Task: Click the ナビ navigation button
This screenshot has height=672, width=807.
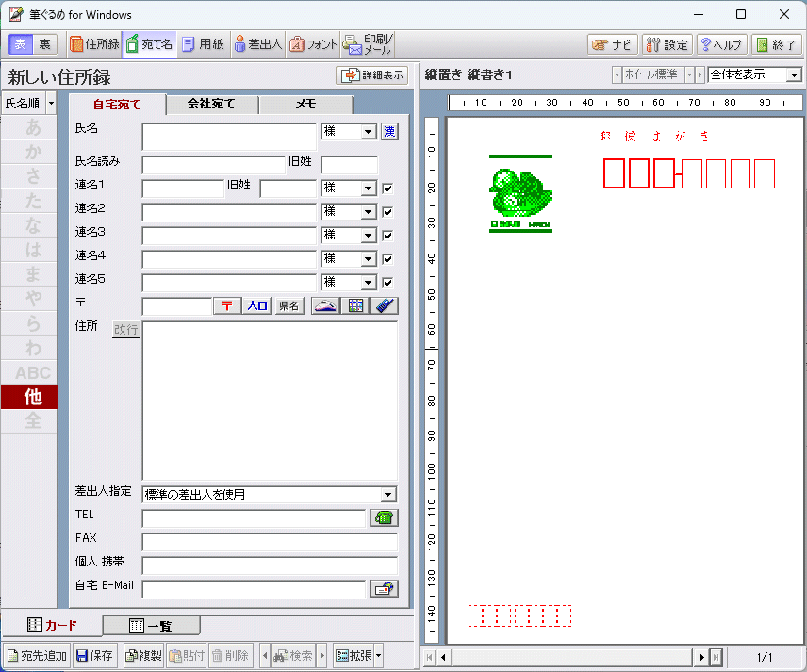Action: click(x=613, y=44)
